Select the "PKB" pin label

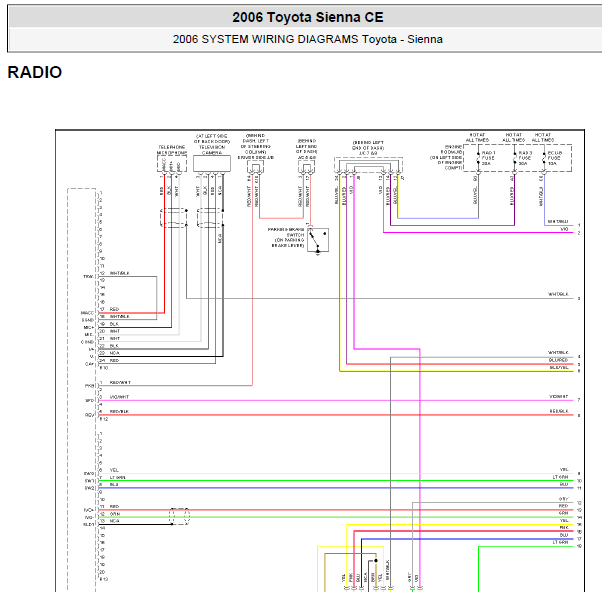pyautogui.click(x=90, y=386)
